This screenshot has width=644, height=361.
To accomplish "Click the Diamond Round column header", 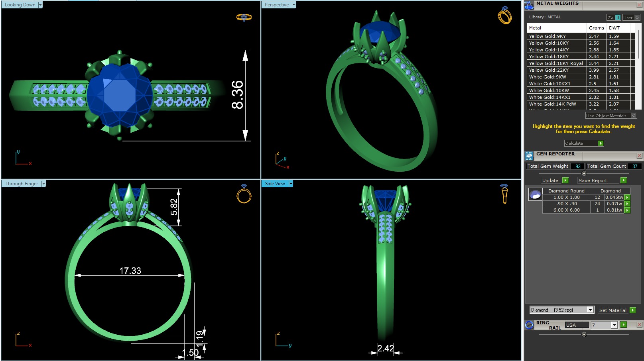I will 566,191.
